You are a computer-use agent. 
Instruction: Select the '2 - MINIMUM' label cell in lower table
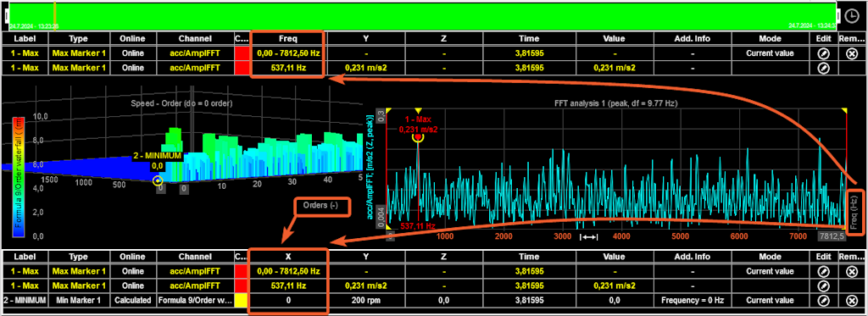[25, 300]
